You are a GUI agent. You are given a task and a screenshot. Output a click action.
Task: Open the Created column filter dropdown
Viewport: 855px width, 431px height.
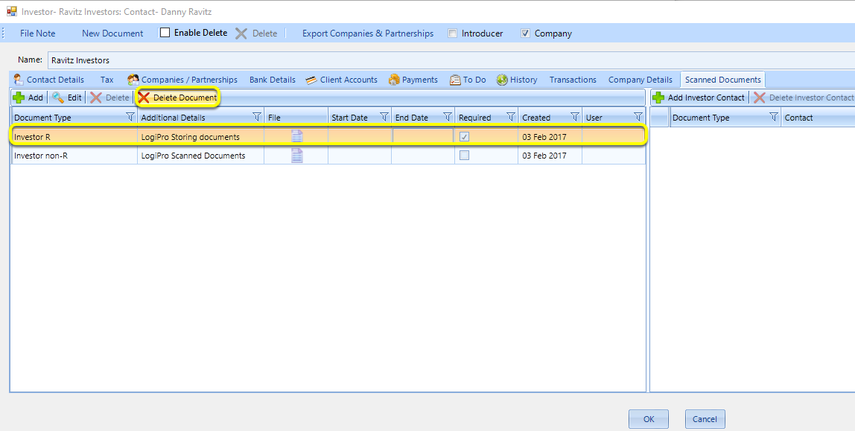coord(575,117)
